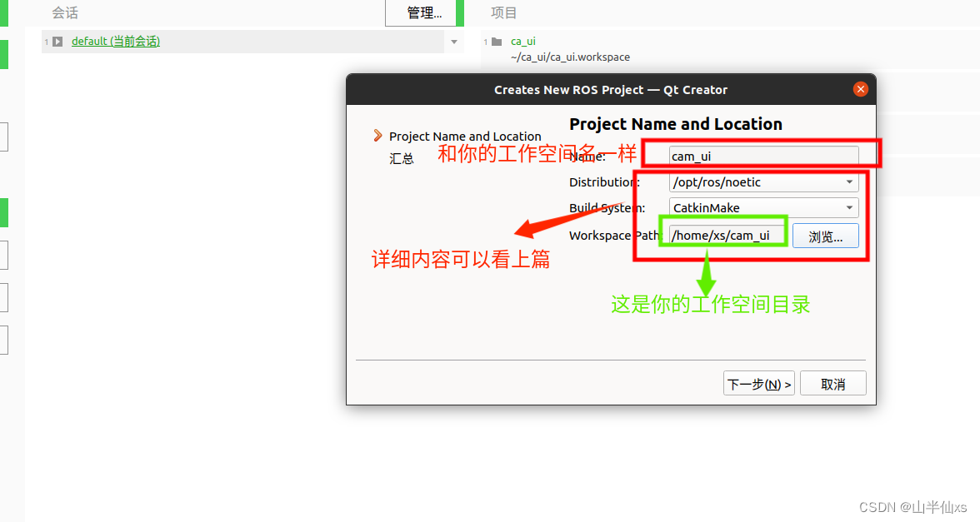Screen dimensions: 980x522
Task: Open the default (当前会话) session link
Action: pyautogui.click(x=116, y=42)
